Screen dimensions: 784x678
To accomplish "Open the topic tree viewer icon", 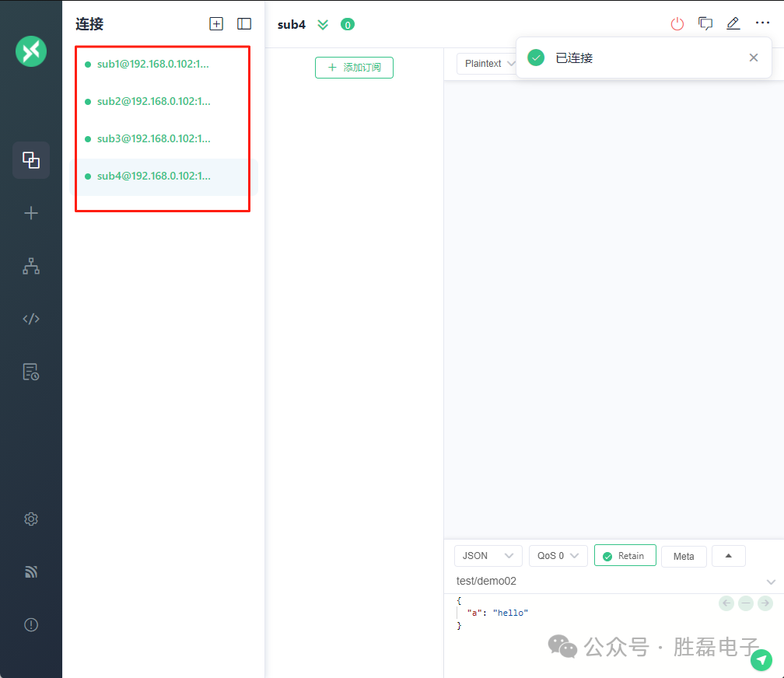I will coord(31,266).
